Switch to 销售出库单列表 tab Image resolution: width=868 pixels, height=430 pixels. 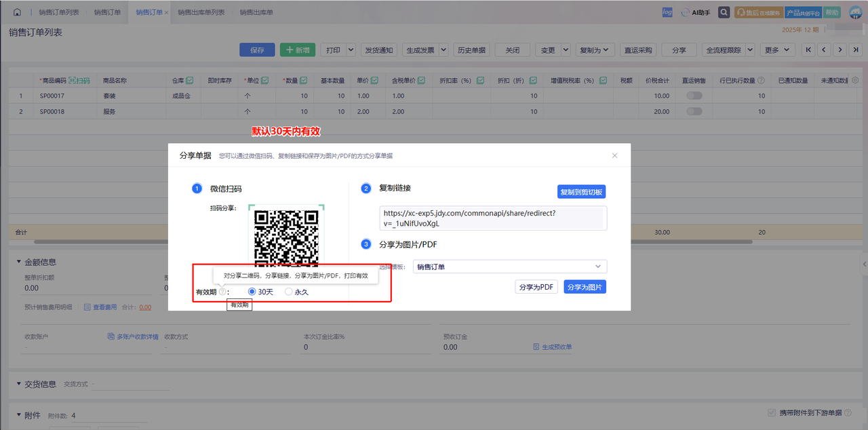pos(201,12)
